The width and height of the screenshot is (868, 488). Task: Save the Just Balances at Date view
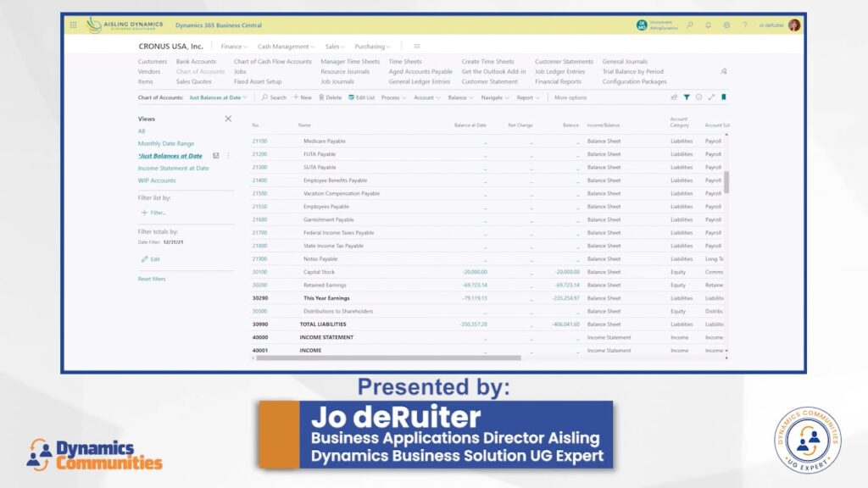pyautogui.click(x=216, y=156)
